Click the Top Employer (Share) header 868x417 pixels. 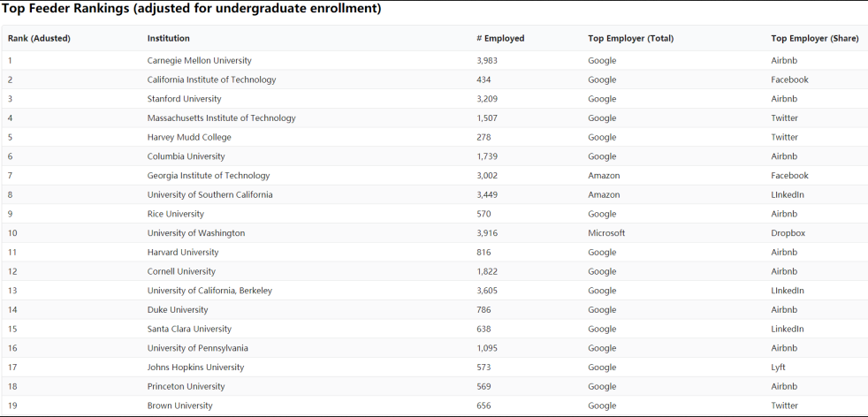tap(814, 38)
